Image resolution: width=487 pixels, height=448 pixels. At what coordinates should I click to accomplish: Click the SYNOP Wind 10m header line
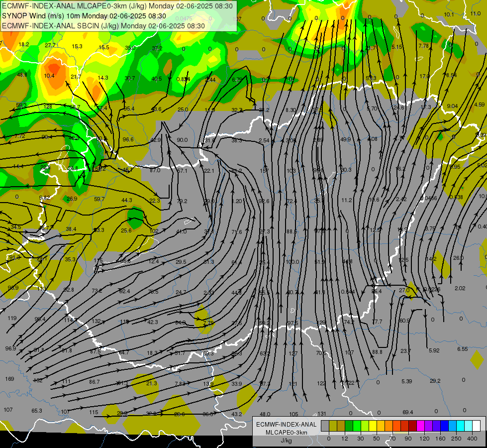tap(84, 16)
